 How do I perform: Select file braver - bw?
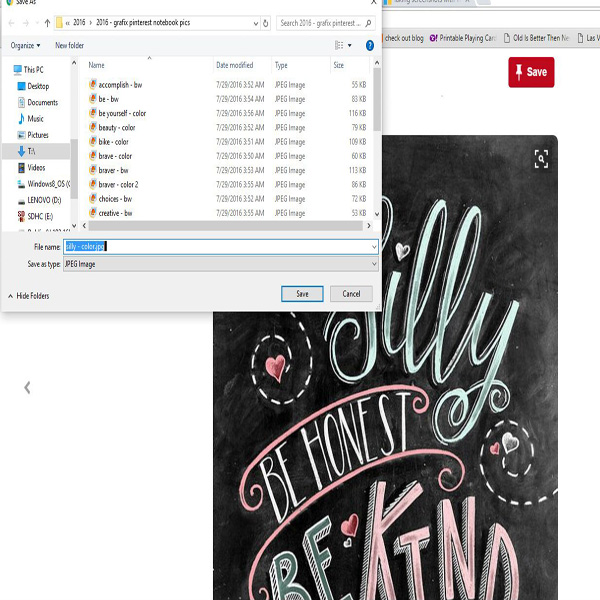coord(113,170)
